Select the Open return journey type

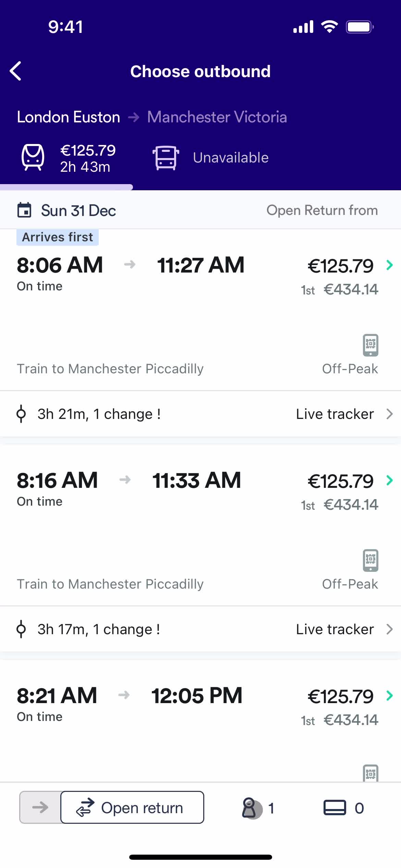tap(132, 807)
